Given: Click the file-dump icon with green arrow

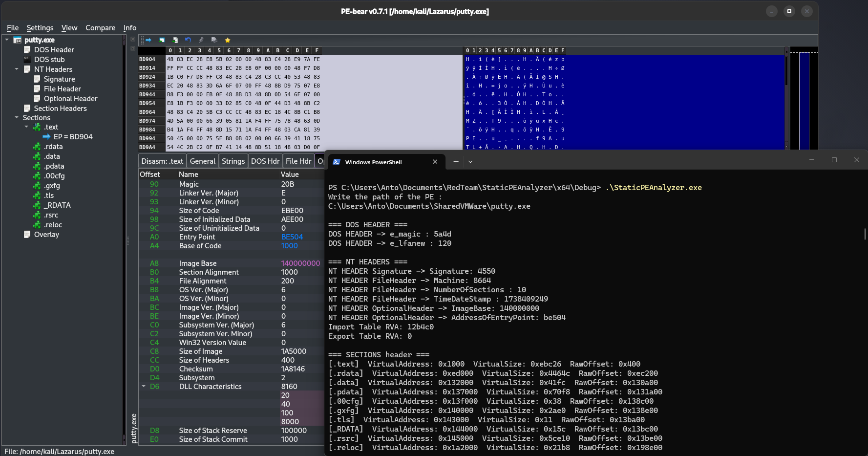Looking at the screenshot, I should tap(175, 40).
